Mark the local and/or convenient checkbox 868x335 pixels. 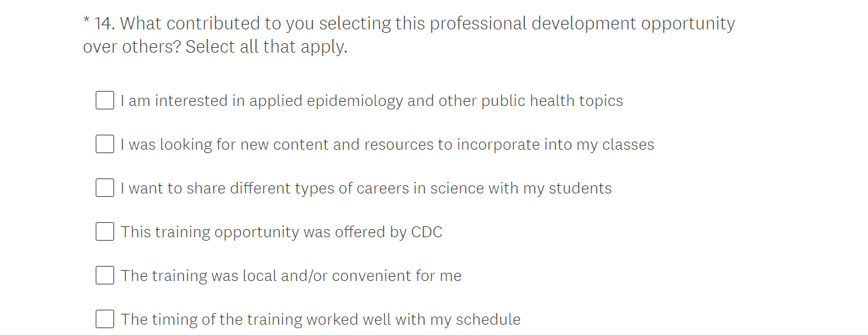tap(105, 276)
